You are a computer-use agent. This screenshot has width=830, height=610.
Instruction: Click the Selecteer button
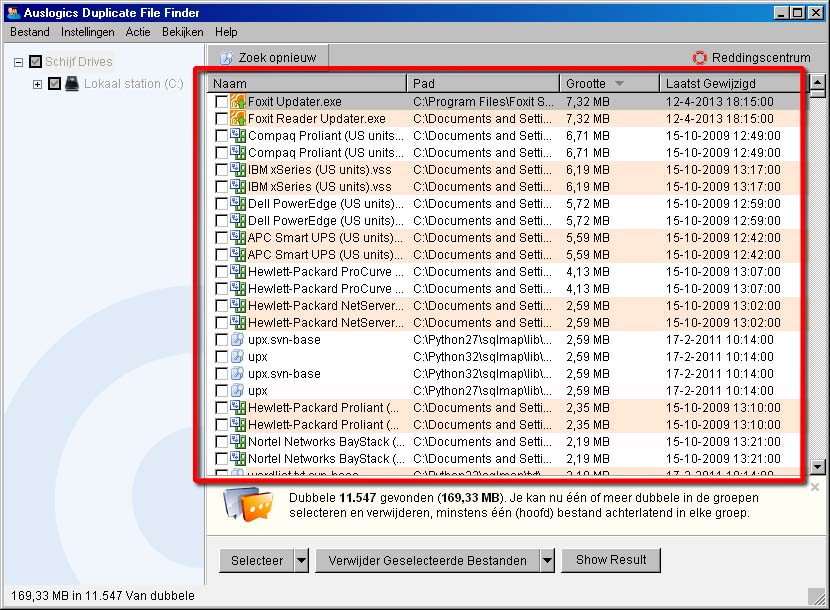(x=257, y=560)
